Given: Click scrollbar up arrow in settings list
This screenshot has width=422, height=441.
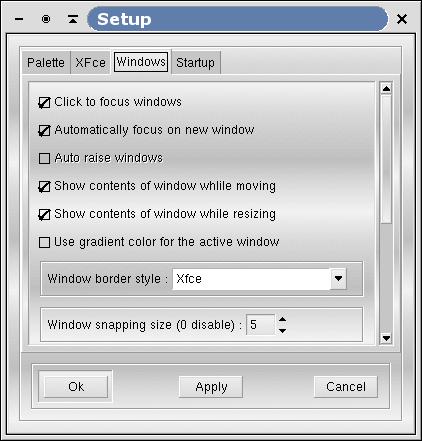Looking at the screenshot, I should tap(386, 88).
